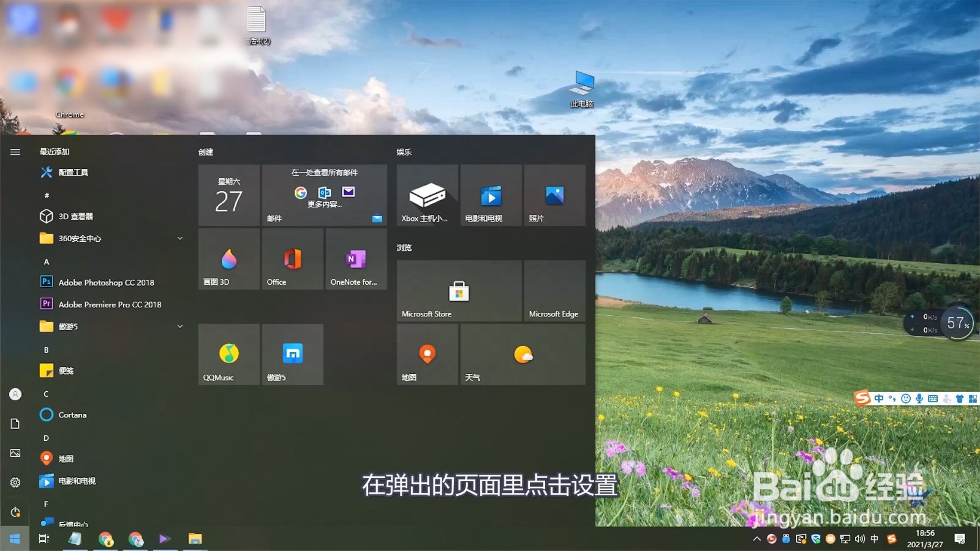Click the 浏览 tile group header
This screenshot has height=551, width=980.
coord(404,247)
